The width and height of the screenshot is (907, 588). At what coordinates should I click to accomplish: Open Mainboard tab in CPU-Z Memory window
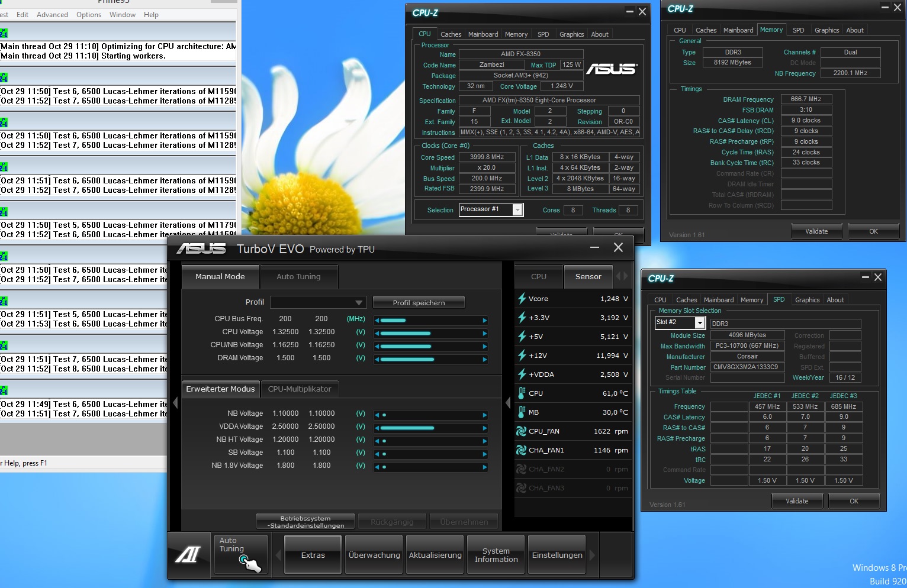(738, 30)
